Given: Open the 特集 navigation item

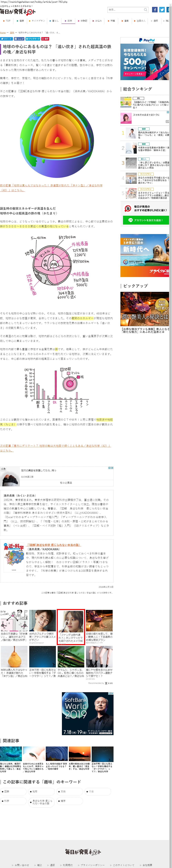Looking at the screenshot, I should click(112, 21).
